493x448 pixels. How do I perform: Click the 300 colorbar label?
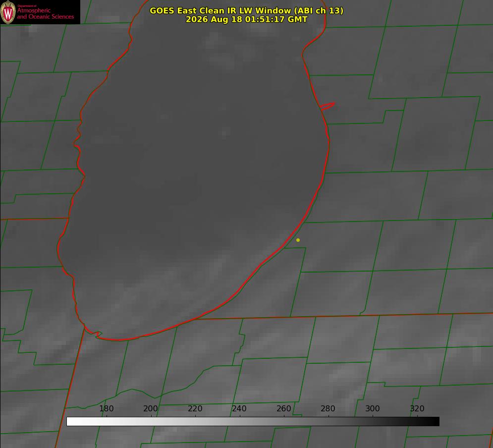(x=373, y=408)
